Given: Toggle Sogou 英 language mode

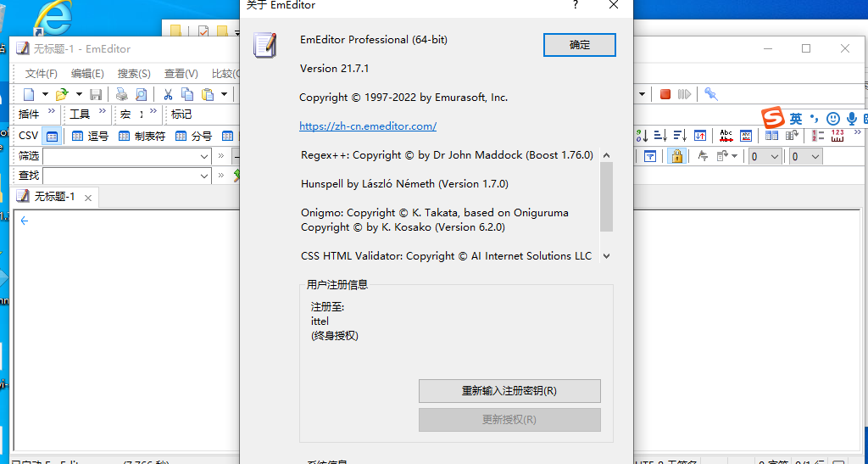Looking at the screenshot, I should tap(795, 119).
